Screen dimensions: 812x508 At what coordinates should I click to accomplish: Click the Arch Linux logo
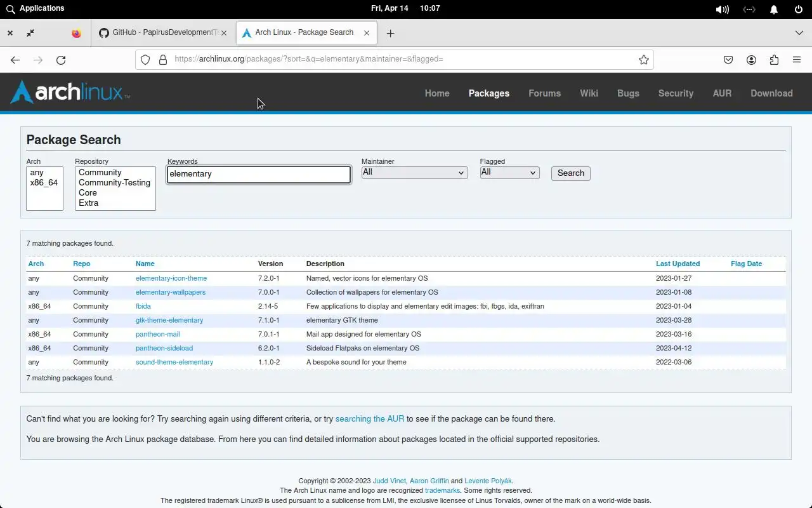(x=70, y=92)
